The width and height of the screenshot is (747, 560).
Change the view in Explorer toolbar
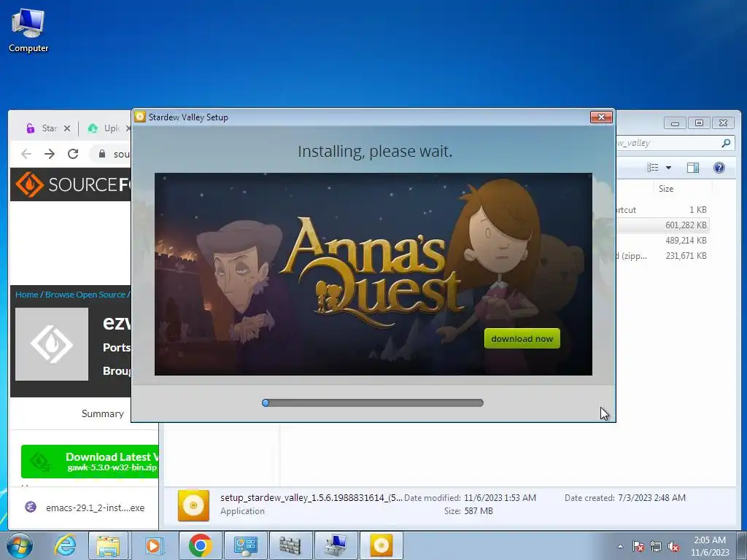pos(653,168)
